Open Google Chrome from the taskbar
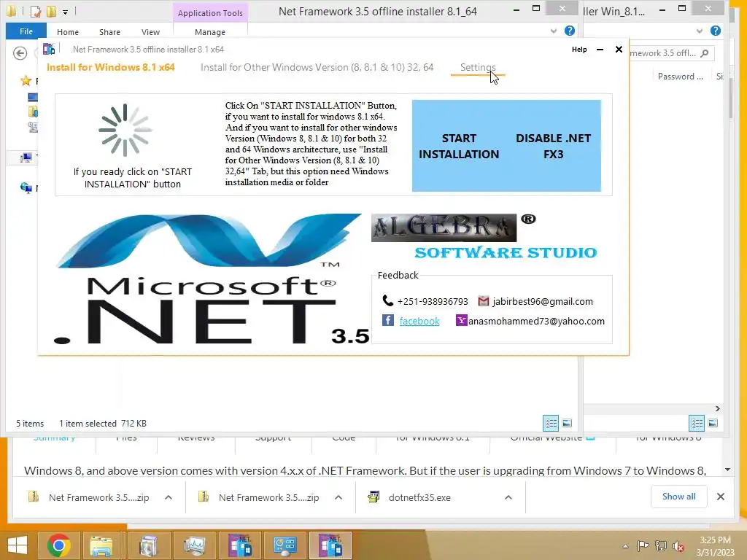Screen dimensions: 747x560 tap(58, 545)
